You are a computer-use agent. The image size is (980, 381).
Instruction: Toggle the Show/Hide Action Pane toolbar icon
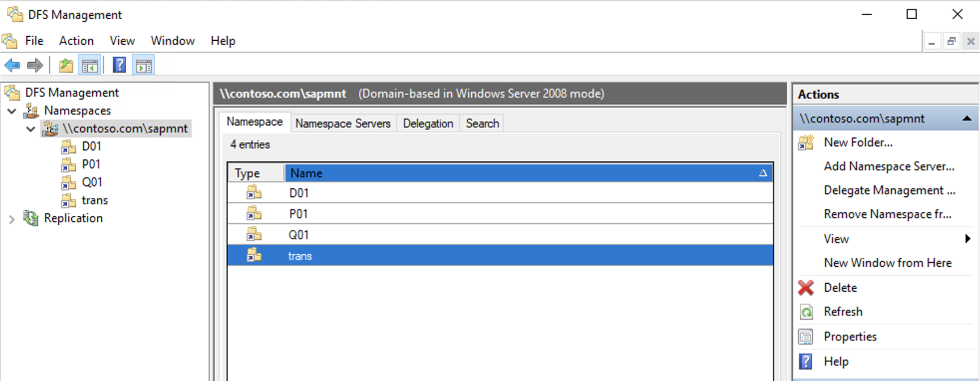point(144,66)
